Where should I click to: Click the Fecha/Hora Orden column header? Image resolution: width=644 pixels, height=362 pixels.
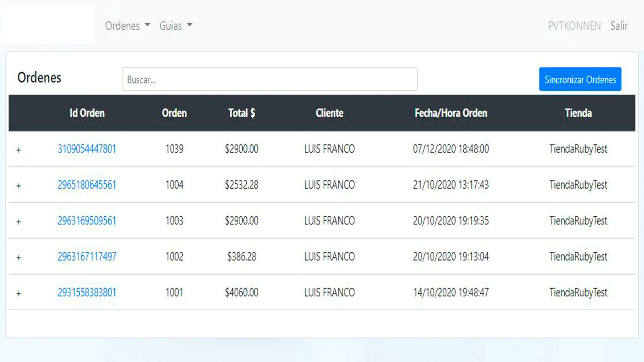click(x=451, y=113)
